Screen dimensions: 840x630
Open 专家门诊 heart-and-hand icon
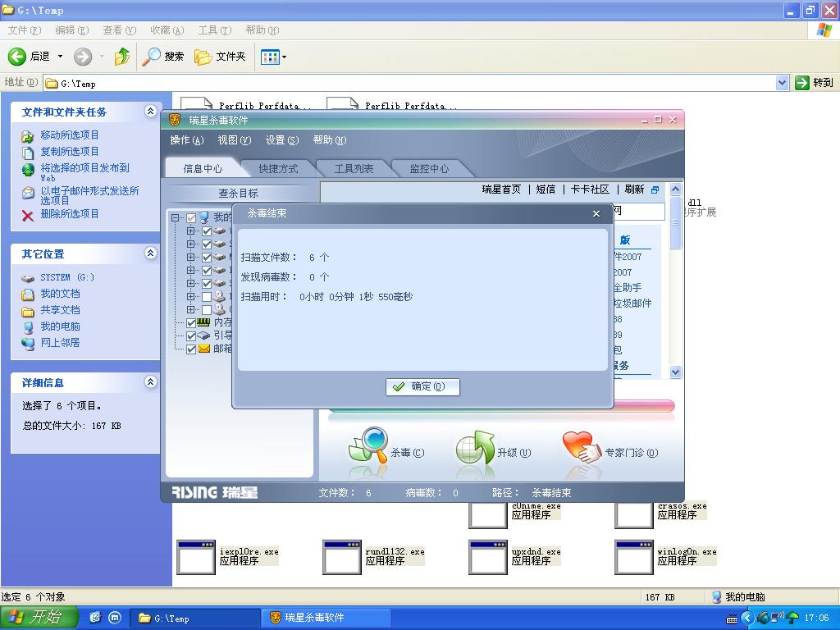click(582, 447)
